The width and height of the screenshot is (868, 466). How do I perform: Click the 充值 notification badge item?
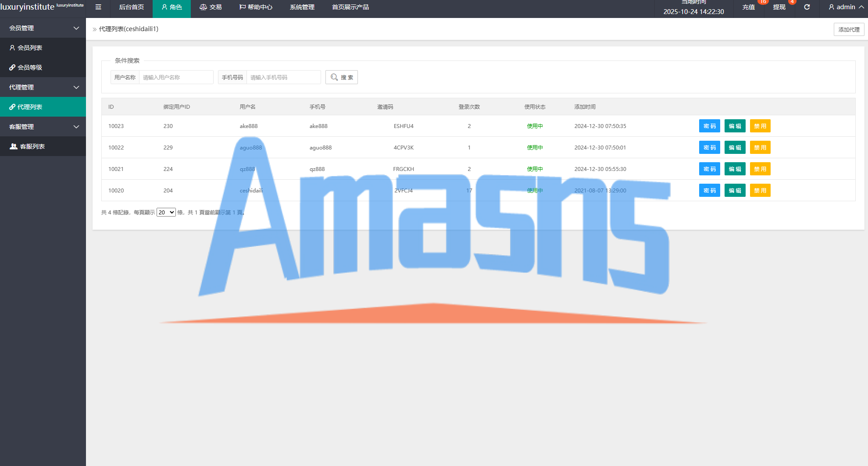click(x=749, y=7)
